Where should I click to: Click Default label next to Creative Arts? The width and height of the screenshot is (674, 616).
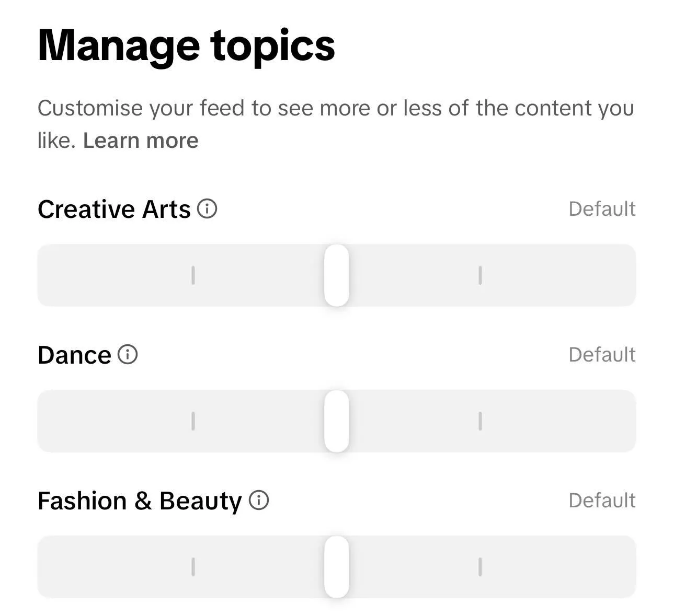coord(601,209)
